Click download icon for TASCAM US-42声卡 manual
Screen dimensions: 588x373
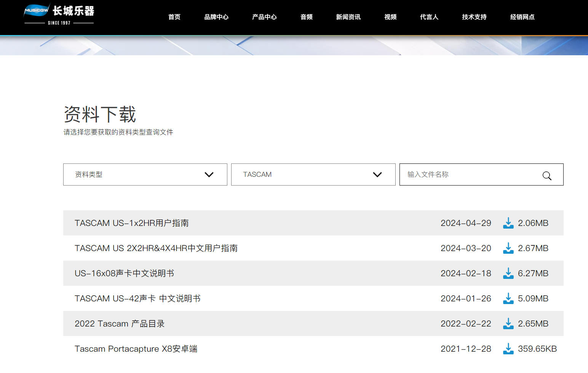508,299
